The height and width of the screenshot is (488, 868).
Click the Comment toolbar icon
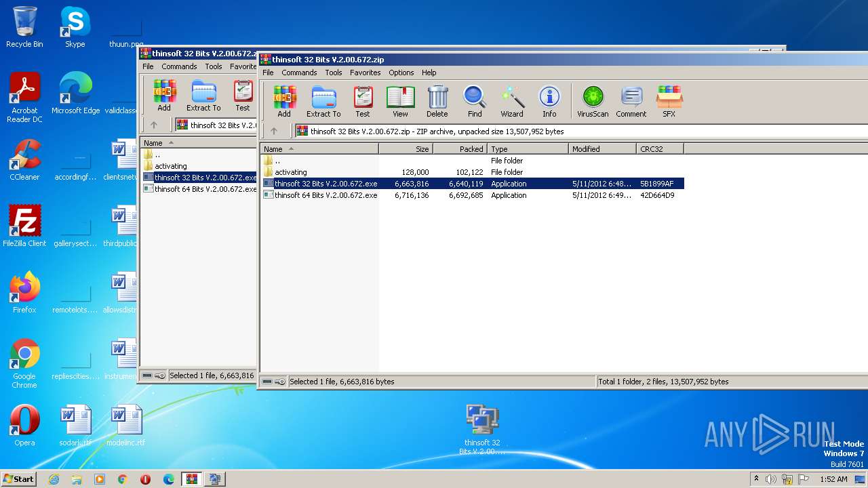tap(631, 102)
